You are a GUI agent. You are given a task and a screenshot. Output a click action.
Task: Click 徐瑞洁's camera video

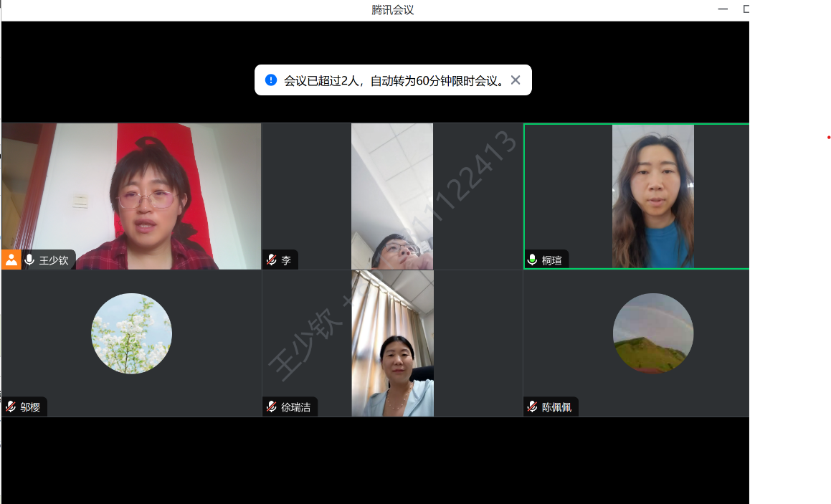[x=392, y=343]
